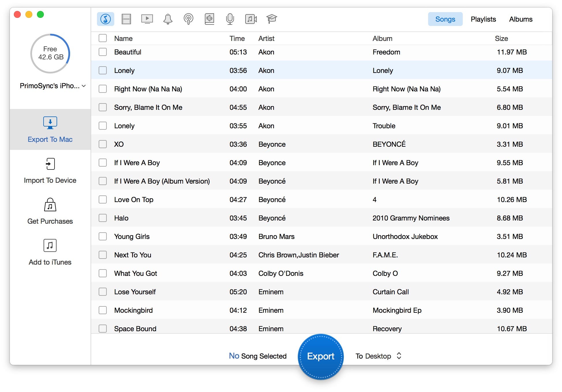The width and height of the screenshot is (562, 392).
Task: Select the Music Videos icon
Action: 251,19
